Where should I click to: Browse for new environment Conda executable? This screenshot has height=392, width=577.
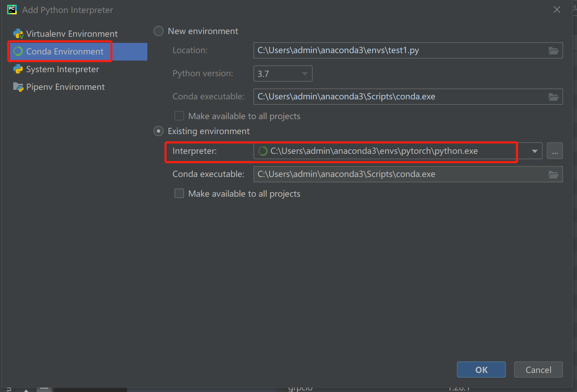pos(554,97)
